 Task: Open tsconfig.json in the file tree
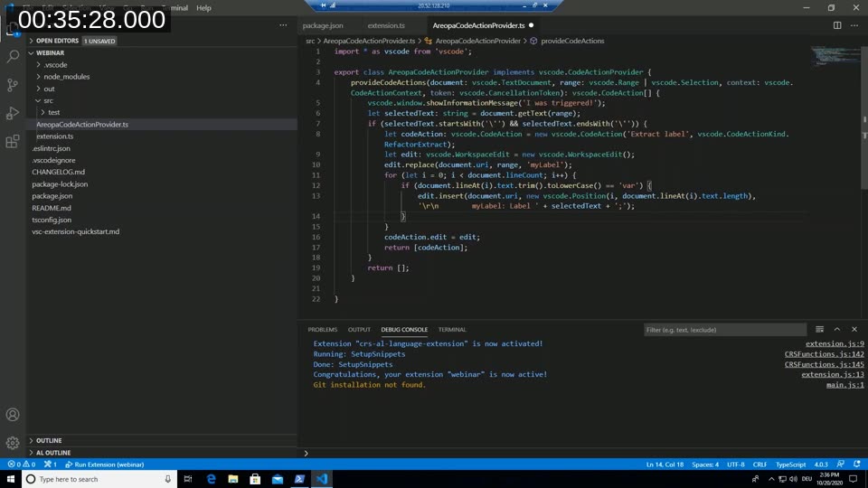click(x=52, y=220)
